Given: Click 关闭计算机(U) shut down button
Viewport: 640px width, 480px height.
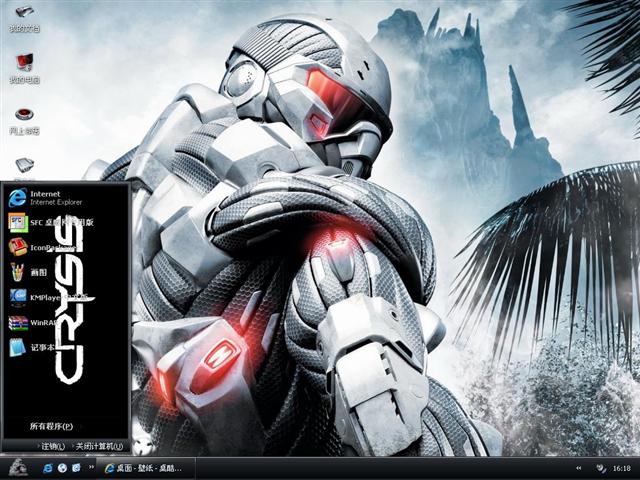Looking at the screenshot, I should (99, 447).
